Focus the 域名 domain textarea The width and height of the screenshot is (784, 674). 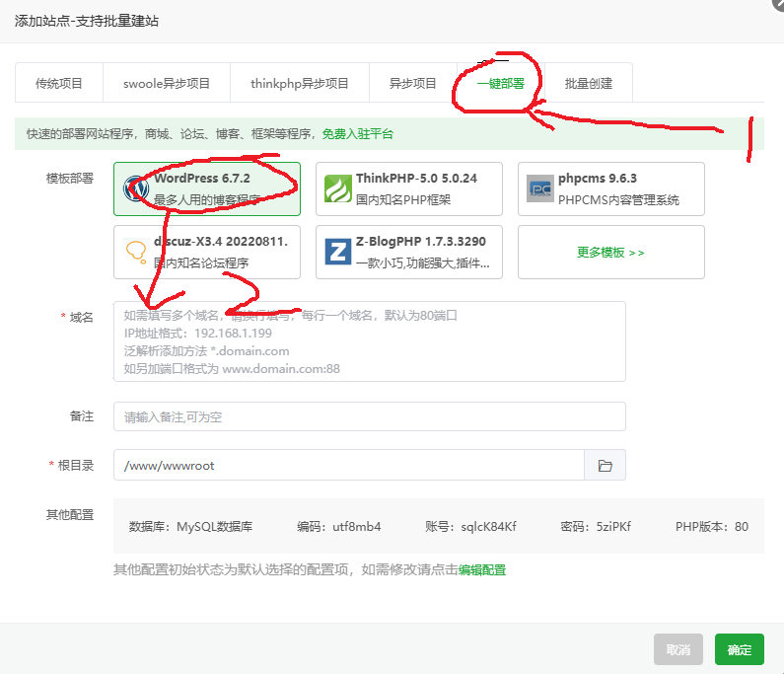tap(370, 341)
